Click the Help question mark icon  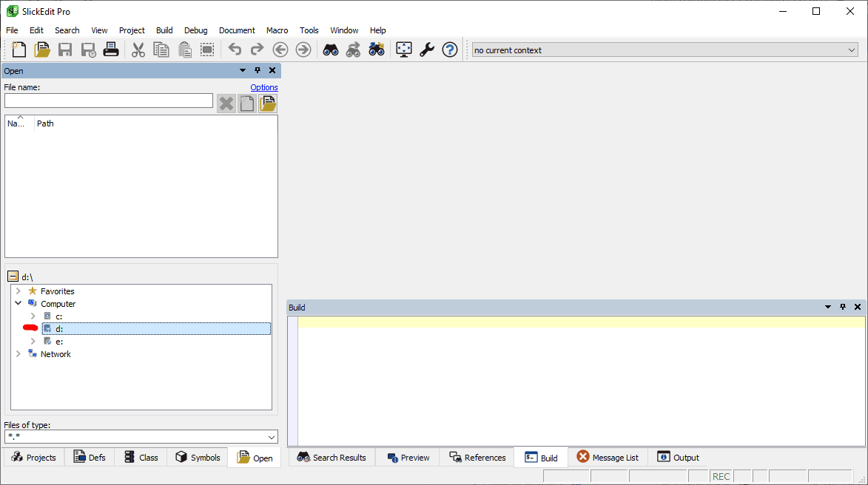point(450,50)
